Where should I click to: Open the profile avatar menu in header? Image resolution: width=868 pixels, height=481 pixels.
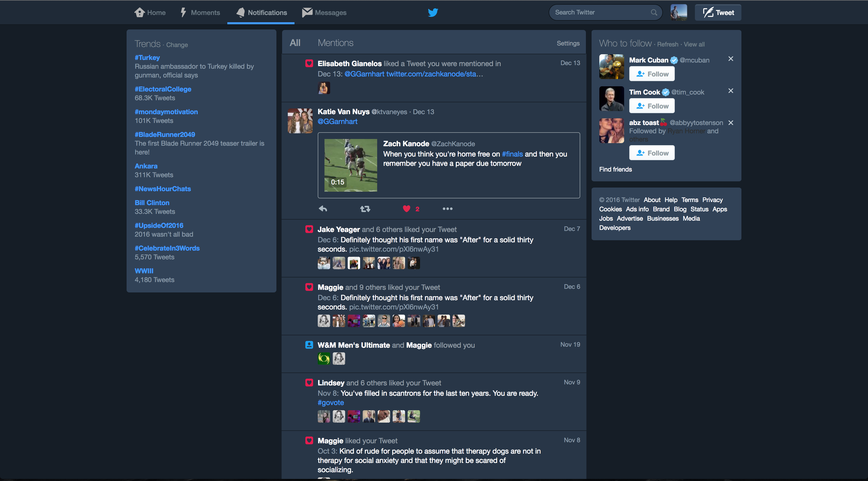tap(678, 12)
